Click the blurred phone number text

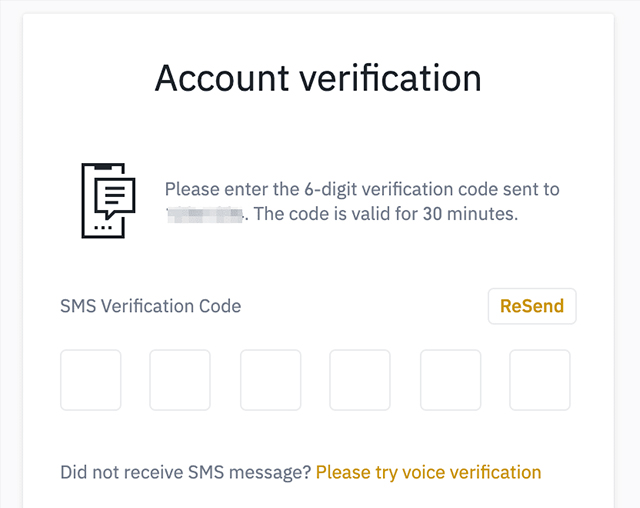coord(206,215)
